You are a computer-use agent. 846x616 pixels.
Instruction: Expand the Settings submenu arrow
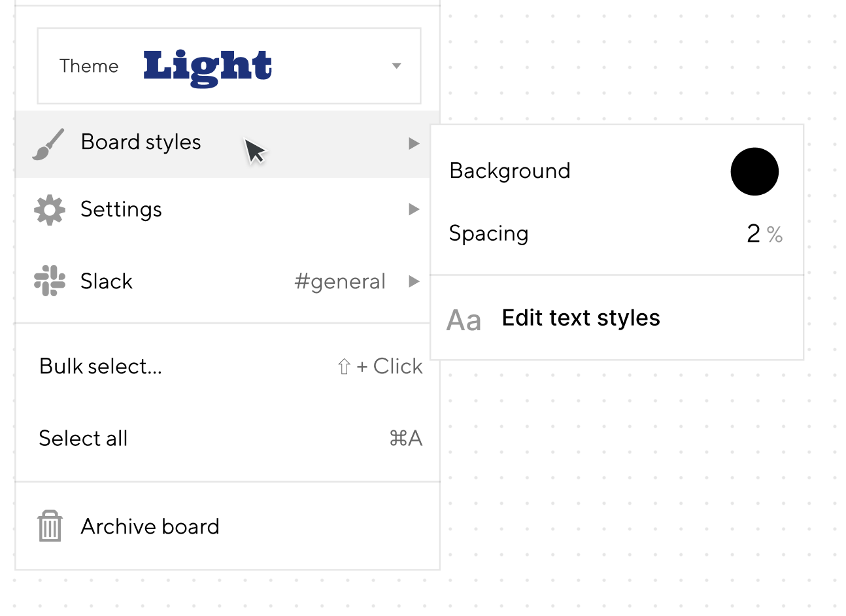[414, 209]
